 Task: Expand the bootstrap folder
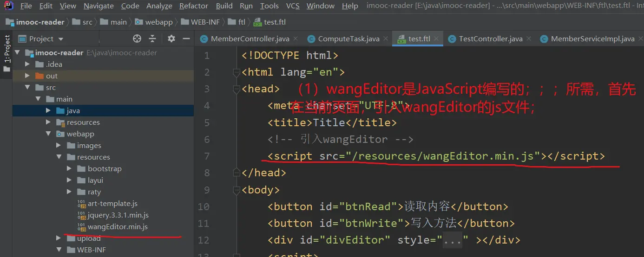point(69,169)
